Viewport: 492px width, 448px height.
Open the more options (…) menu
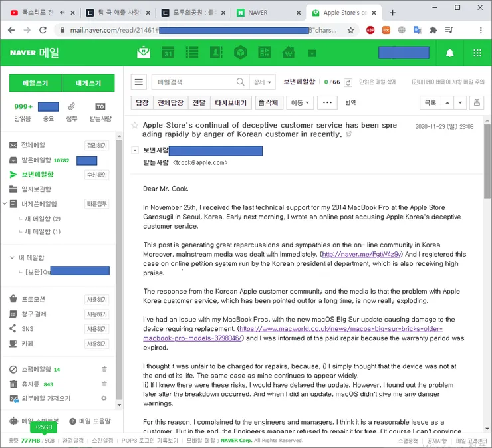coord(327,102)
